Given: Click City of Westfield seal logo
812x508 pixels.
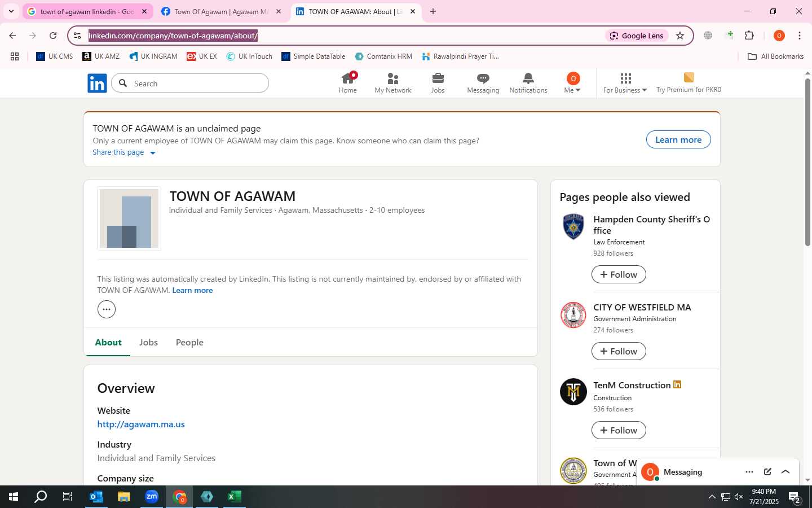Looking at the screenshot, I should (x=573, y=315).
